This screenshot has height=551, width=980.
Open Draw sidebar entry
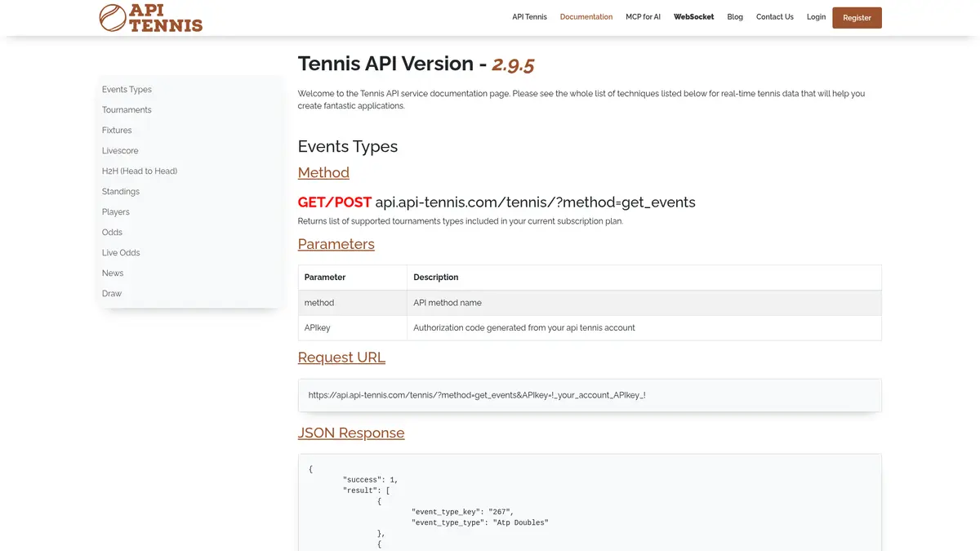[112, 294]
